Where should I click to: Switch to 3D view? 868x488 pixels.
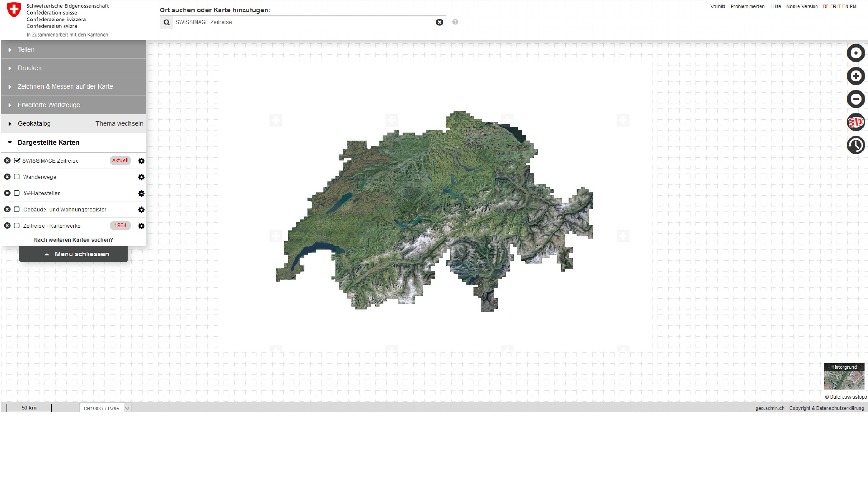pos(856,122)
